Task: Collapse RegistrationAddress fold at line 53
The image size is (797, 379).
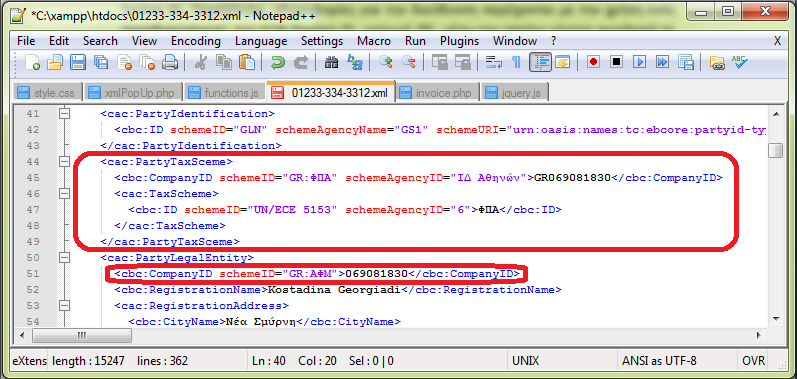Action: pyautogui.click(x=64, y=305)
